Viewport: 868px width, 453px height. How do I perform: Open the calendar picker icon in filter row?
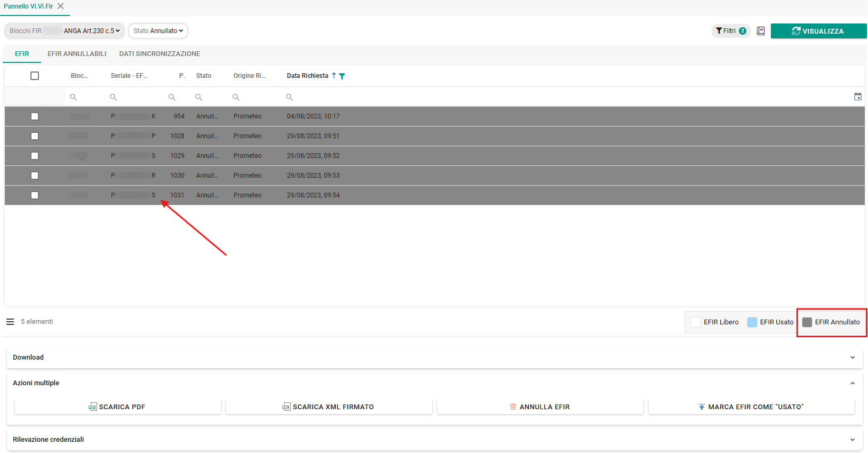tap(858, 97)
